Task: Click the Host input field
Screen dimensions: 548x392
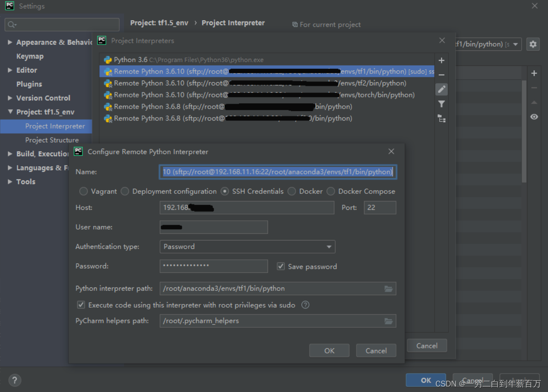Action: click(x=247, y=208)
